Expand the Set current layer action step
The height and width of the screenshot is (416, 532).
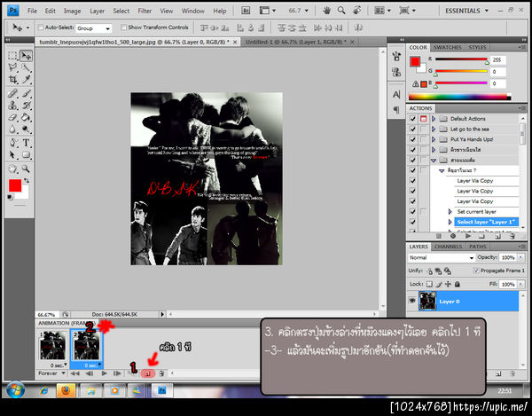click(450, 212)
